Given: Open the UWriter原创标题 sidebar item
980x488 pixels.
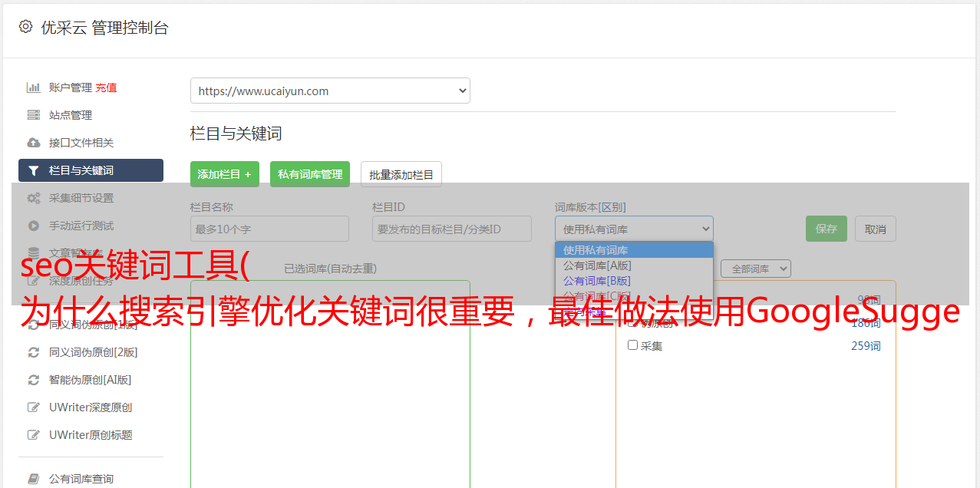Looking at the screenshot, I should pos(91,435).
